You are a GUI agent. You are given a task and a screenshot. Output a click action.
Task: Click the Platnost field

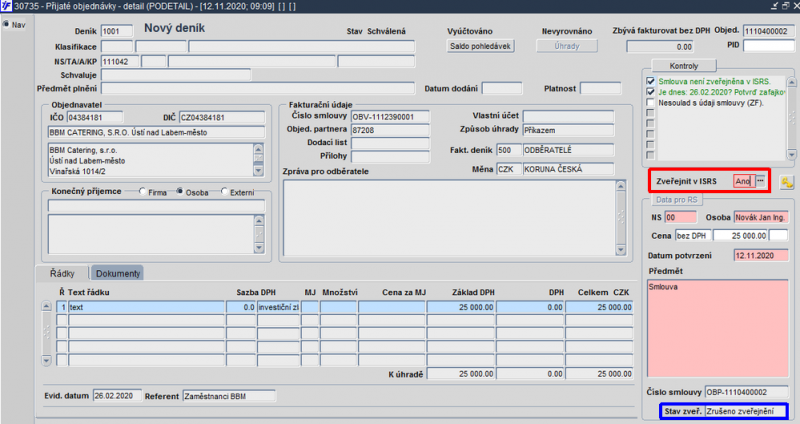tap(601, 88)
